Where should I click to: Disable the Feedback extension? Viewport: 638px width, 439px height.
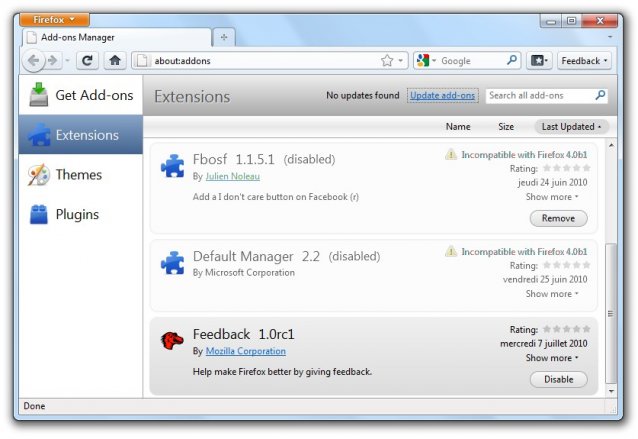point(558,380)
